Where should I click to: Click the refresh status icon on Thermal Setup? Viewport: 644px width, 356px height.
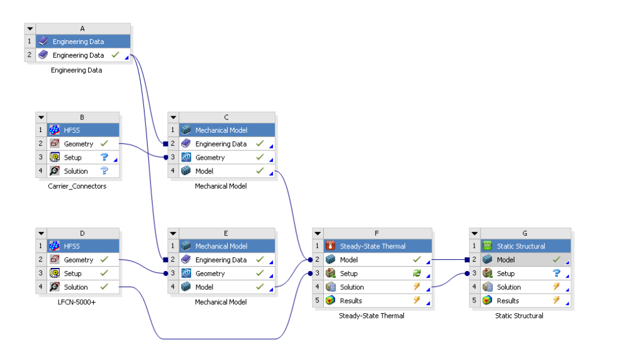tap(416, 274)
